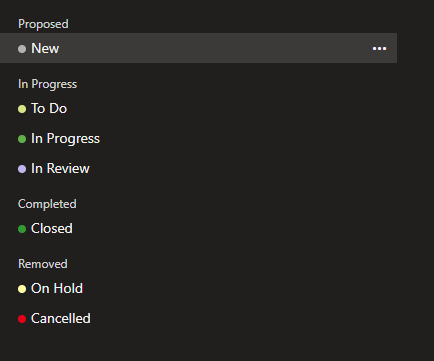Click the lavender dot beside In Review

(22, 169)
